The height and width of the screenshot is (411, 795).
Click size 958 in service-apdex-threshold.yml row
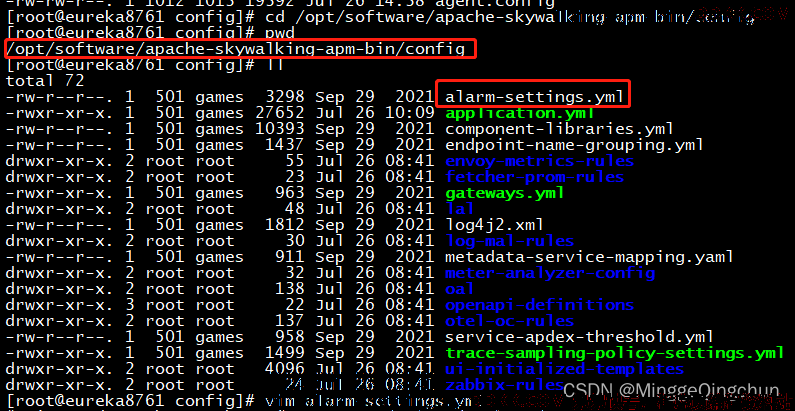tap(290, 337)
